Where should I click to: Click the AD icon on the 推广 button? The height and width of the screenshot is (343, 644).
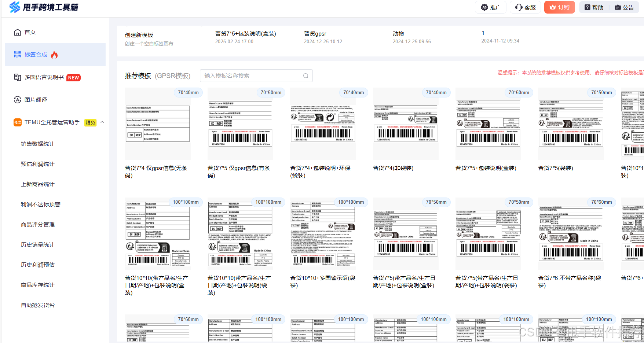click(484, 7)
